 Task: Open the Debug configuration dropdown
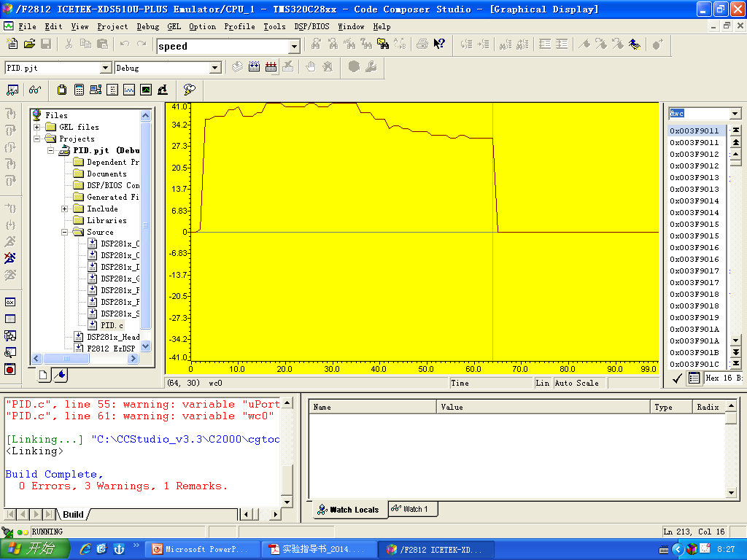point(215,68)
